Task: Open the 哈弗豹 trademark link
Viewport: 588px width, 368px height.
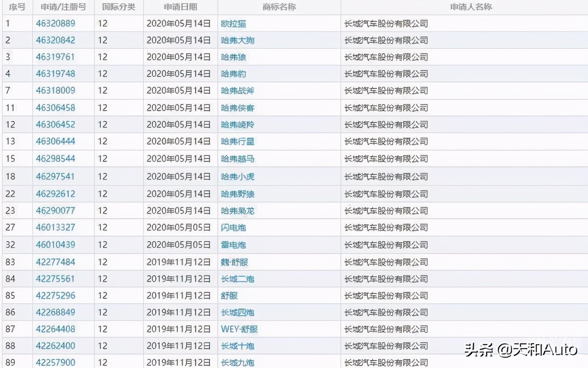Action: point(234,74)
